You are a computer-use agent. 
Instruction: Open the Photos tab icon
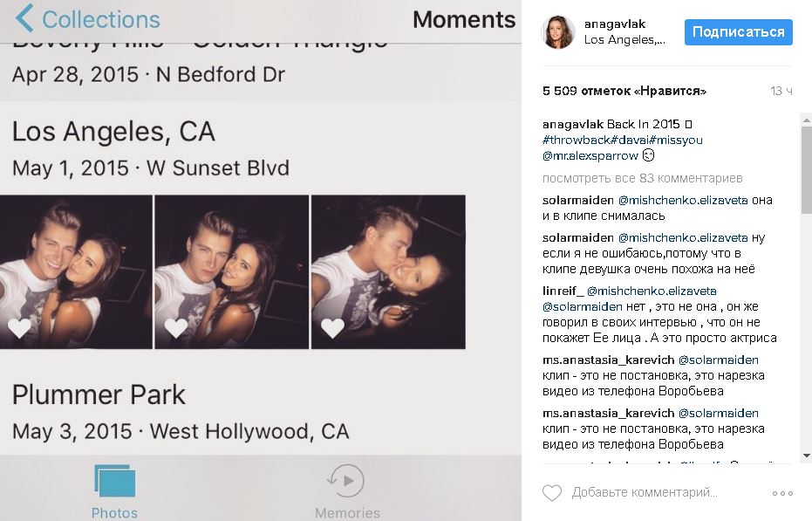(x=114, y=483)
